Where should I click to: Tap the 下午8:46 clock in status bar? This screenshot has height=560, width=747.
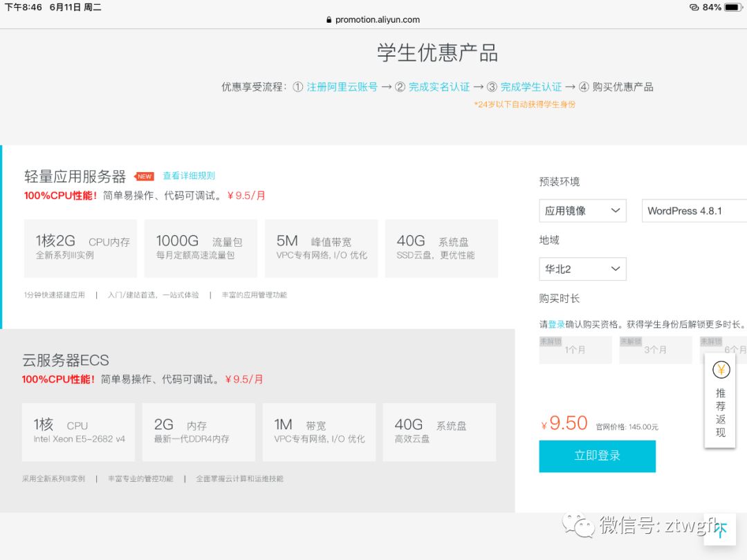(x=23, y=7)
